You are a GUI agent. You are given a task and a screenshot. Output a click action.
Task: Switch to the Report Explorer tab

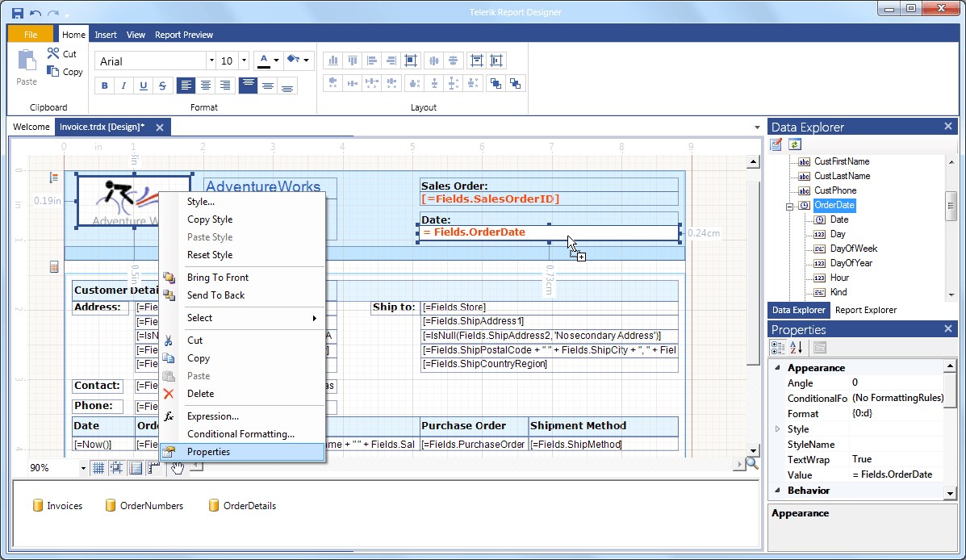[x=866, y=310]
